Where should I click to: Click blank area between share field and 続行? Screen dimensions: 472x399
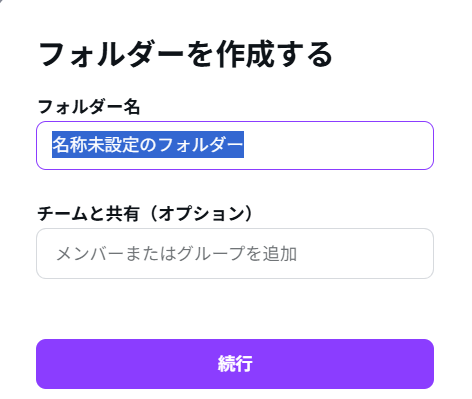pos(235,309)
